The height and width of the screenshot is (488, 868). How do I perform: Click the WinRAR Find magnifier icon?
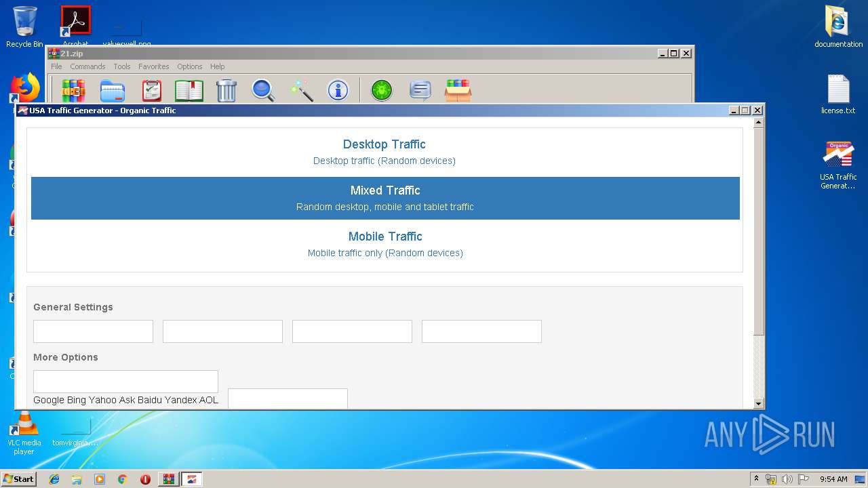tap(263, 89)
